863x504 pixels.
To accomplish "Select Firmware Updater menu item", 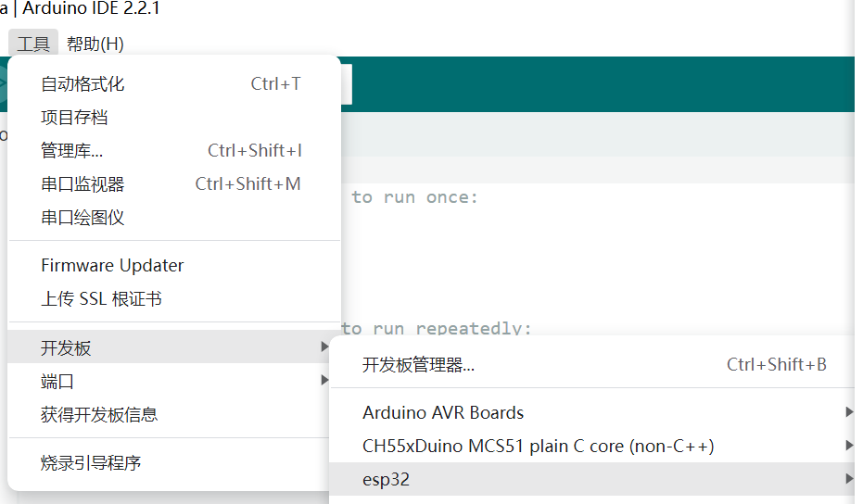I will tap(174, 265).
